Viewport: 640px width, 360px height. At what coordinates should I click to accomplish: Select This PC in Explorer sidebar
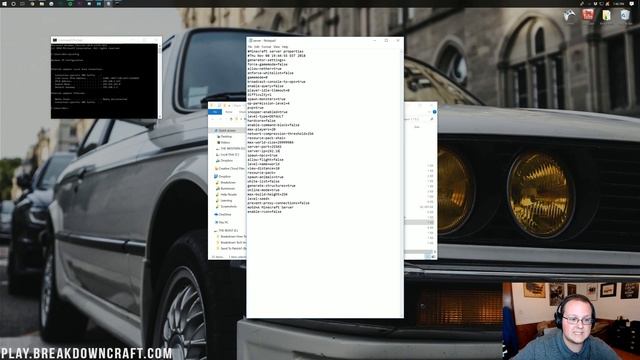pyautogui.click(x=223, y=222)
